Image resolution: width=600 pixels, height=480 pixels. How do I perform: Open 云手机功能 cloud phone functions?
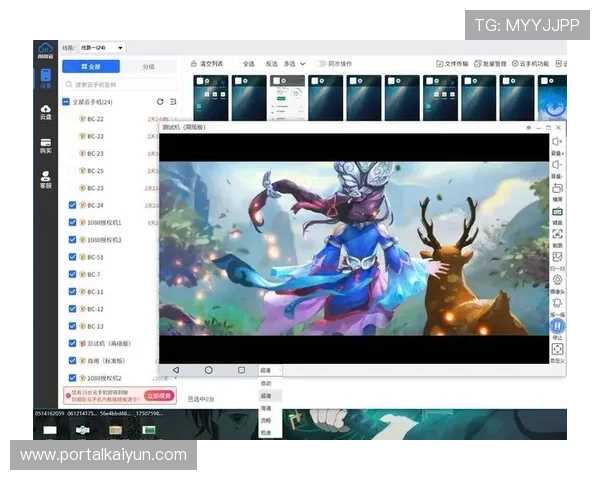click(530, 64)
